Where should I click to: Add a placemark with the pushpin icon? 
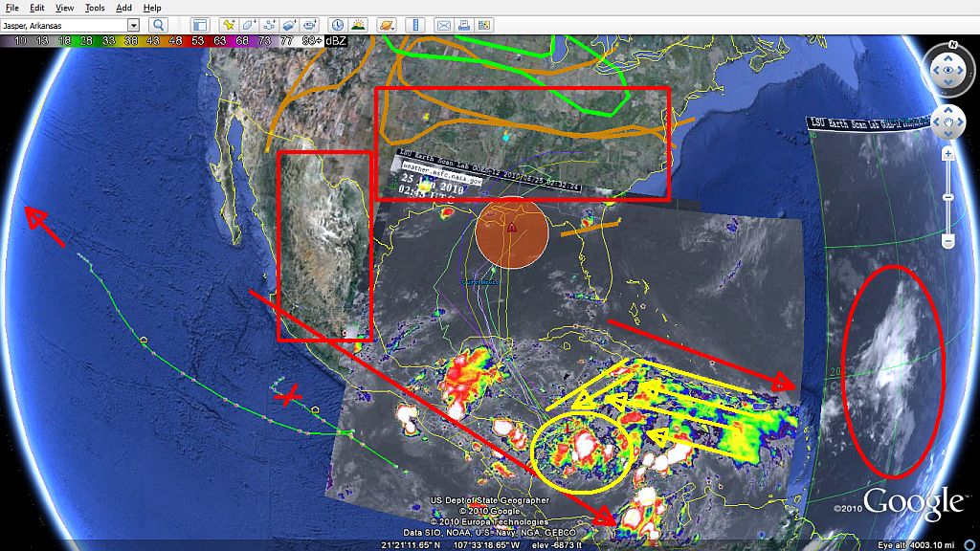[x=229, y=25]
